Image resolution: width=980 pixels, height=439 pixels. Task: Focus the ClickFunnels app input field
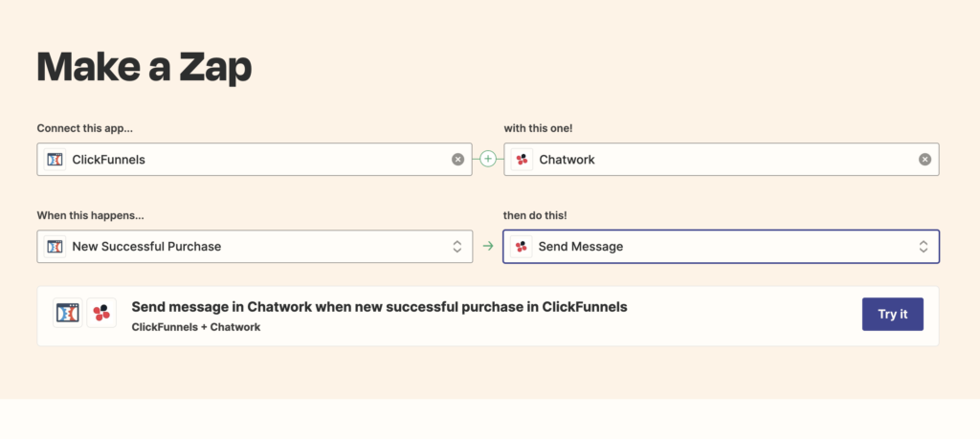coord(255,159)
